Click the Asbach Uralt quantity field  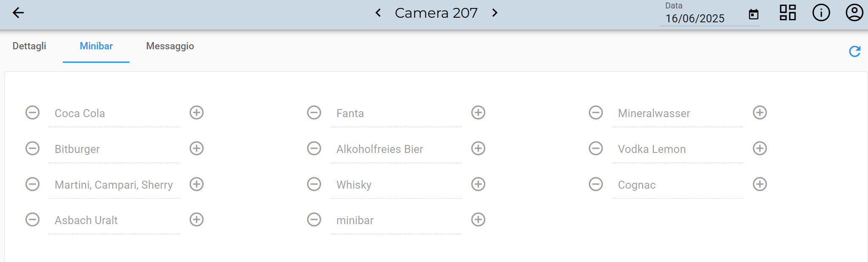point(114,220)
